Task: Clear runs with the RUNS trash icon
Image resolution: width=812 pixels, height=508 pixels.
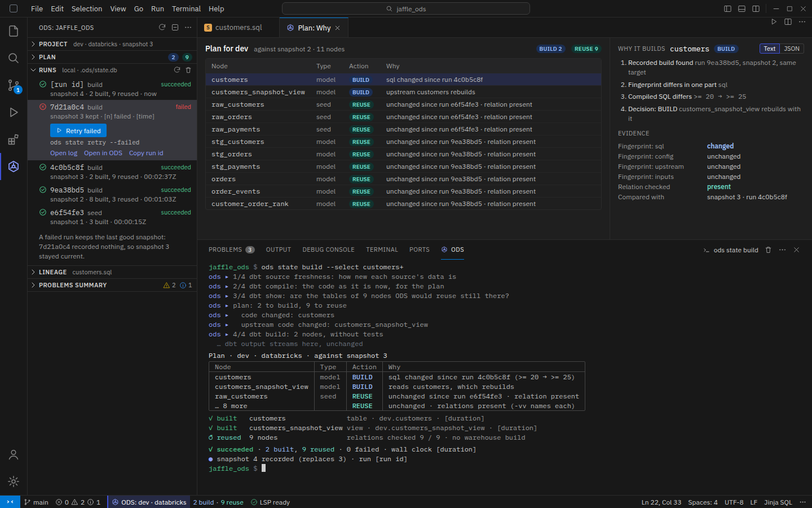Action: pyautogui.click(x=188, y=70)
